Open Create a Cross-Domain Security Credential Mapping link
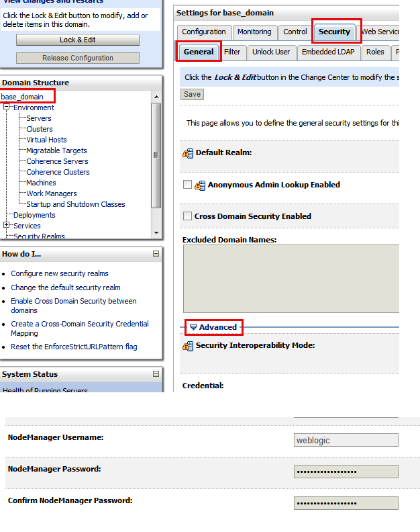Viewport: 420px width, 532px height. pyautogui.click(x=80, y=328)
